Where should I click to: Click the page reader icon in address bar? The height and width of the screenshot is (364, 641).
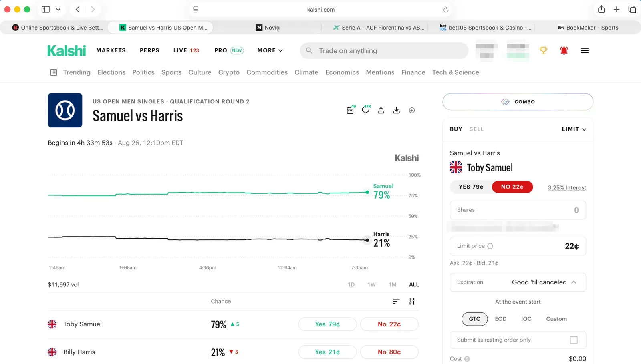click(196, 10)
